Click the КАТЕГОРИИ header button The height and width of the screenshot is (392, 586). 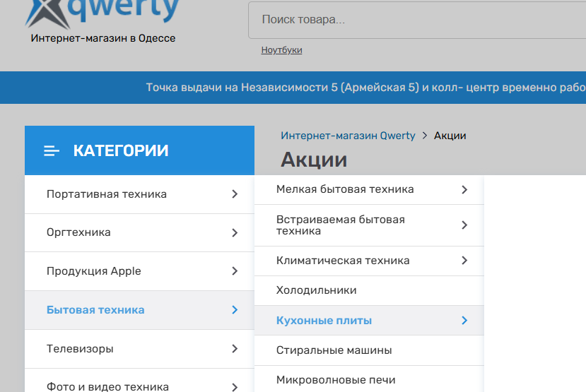pos(139,150)
